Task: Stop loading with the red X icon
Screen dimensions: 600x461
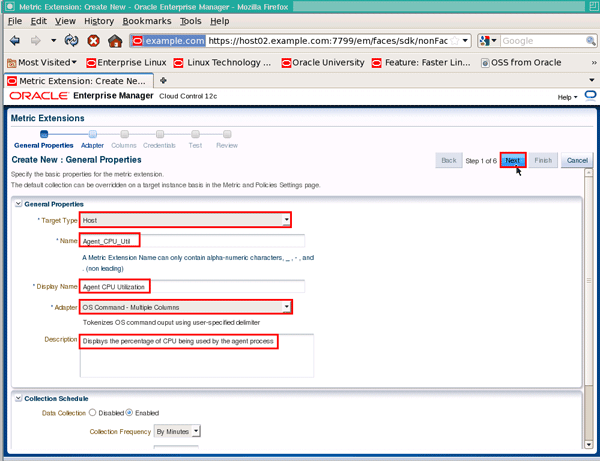Action: click(x=93, y=40)
